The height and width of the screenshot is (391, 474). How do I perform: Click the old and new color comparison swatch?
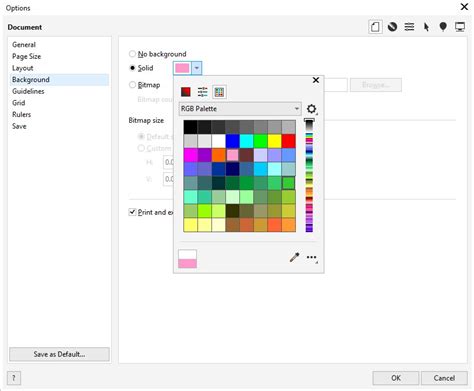click(x=187, y=259)
